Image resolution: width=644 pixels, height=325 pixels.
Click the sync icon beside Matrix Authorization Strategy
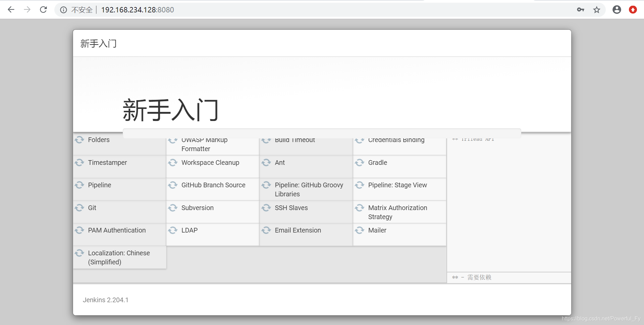[360, 208]
